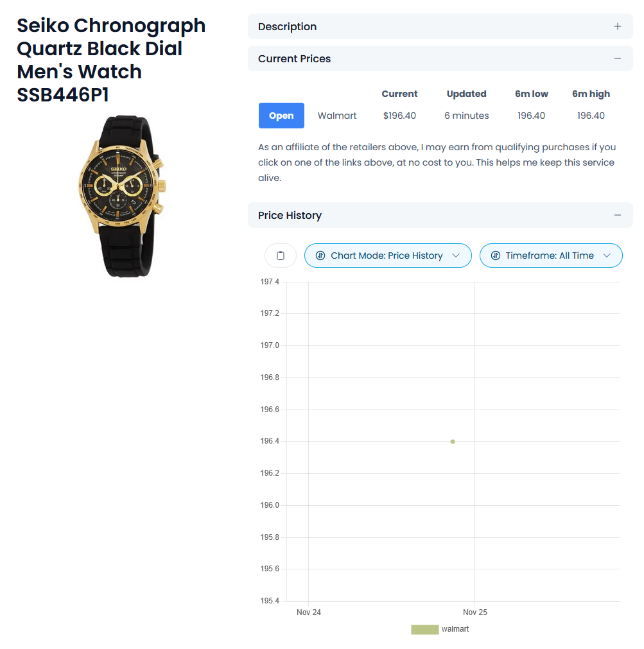The width and height of the screenshot is (644, 649).
Task: Click the plus icon on Description section
Action: [x=617, y=26]
